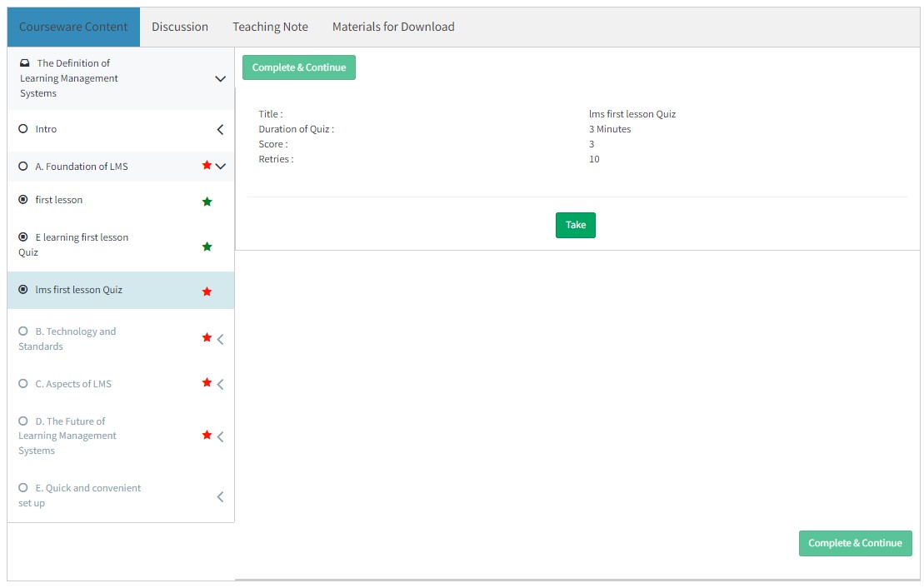
Task: Open the Teaching Note tab
Action: [270, 27]
